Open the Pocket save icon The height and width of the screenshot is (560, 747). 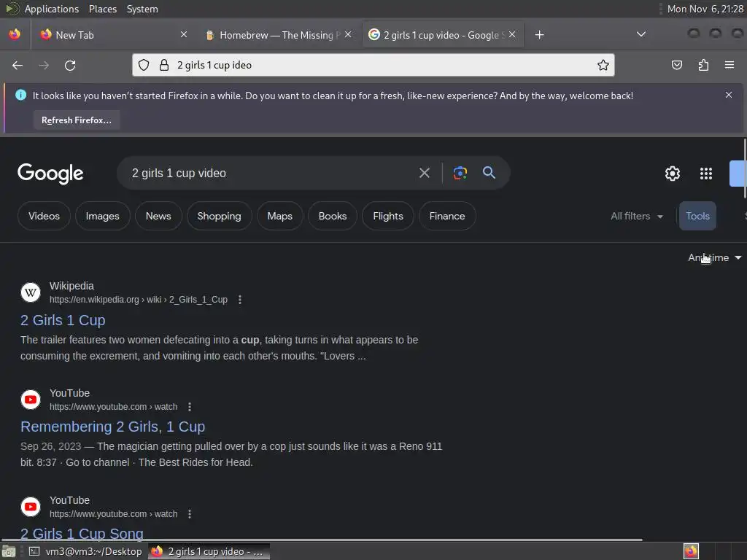tap(676, 65)
